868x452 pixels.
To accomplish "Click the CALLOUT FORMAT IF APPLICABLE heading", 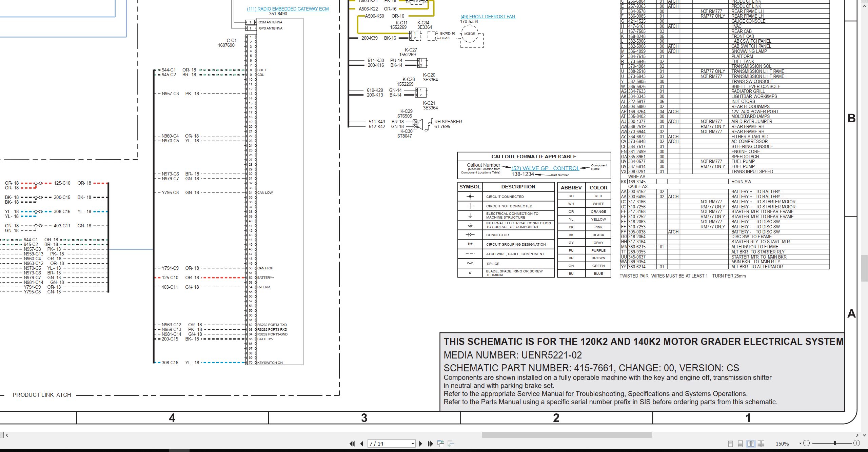I will pos(534,157).
